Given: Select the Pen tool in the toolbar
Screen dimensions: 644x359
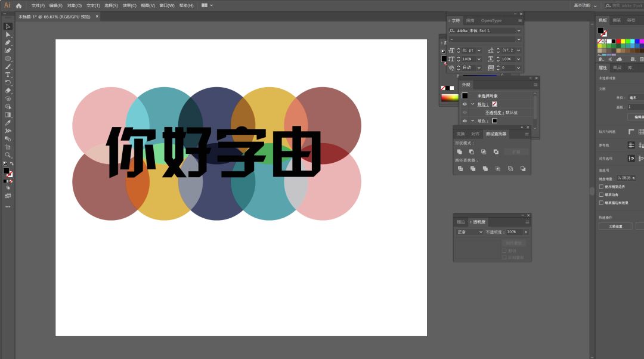Looking at the screenshot, I should tap(8, 42).
